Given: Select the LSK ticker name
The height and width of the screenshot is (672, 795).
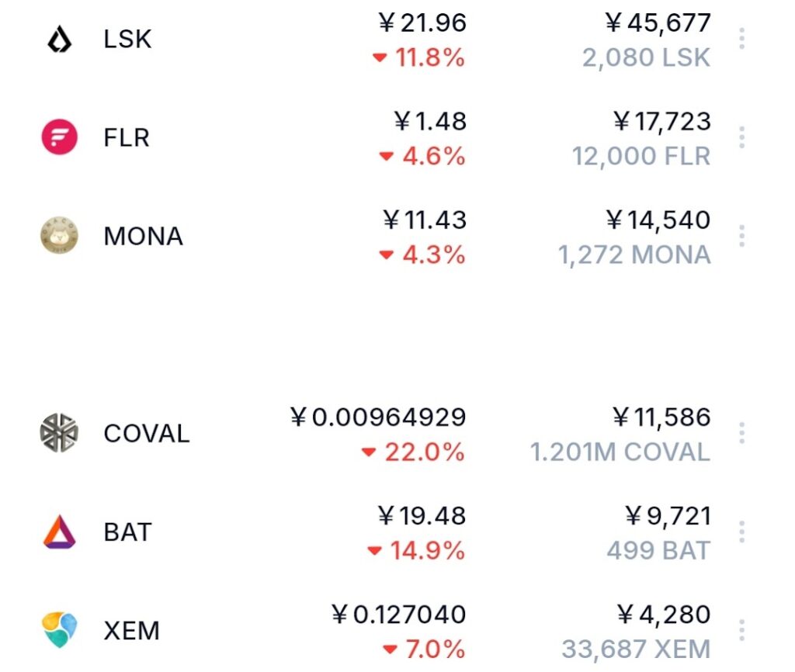Looking at the screenshot, I should 127,40.
